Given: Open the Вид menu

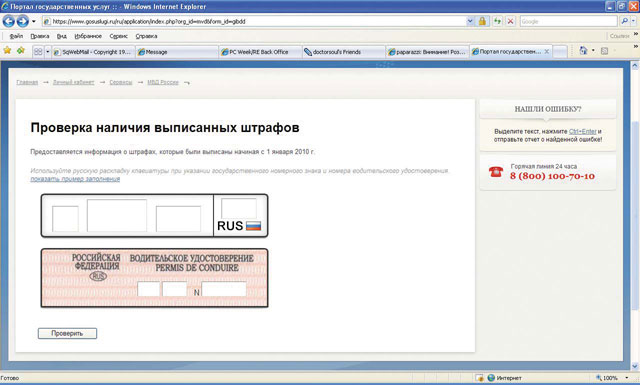Looking at the screenshot, I should pos(62,36).
